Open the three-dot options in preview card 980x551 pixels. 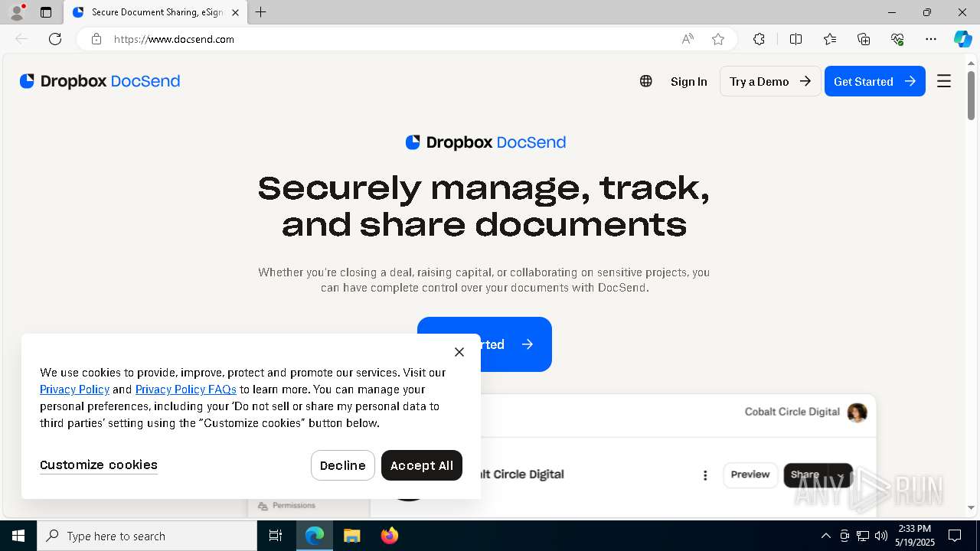click(705, 475)
